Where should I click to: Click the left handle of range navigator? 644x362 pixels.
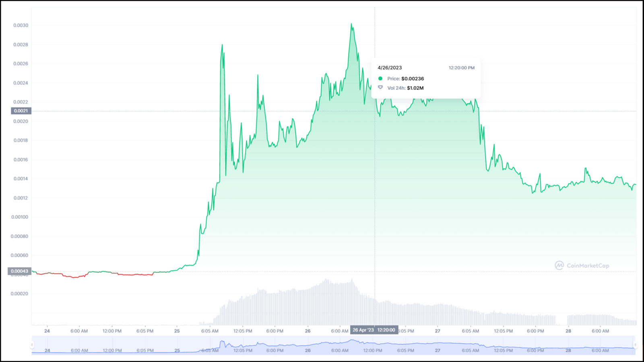coord(32,345)
